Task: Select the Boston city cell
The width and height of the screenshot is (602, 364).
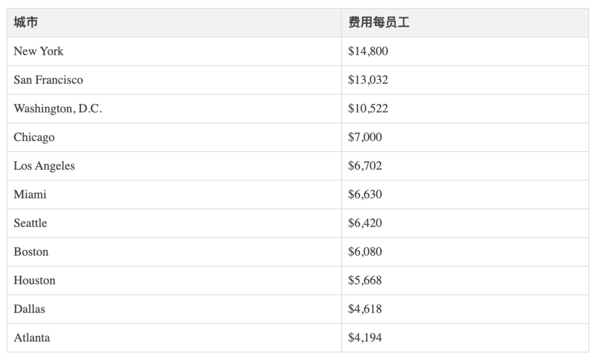Action: pyautogui.click(x=31, y=251)
